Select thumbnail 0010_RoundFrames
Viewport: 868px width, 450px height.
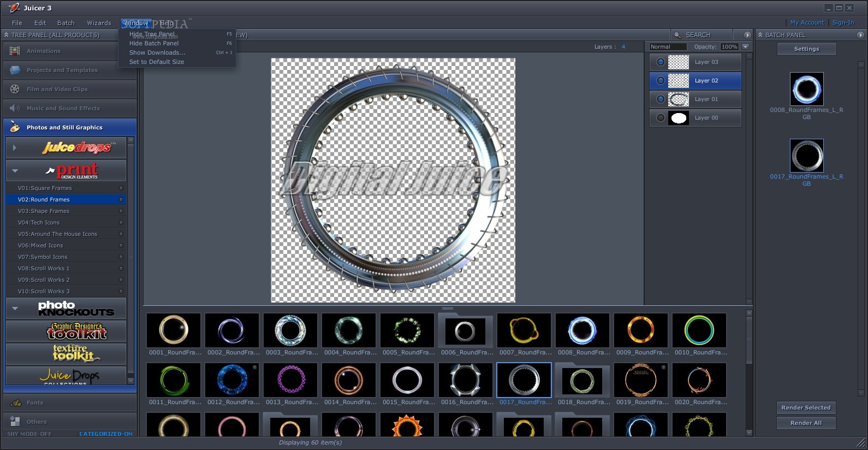click(x=699, y=330)
